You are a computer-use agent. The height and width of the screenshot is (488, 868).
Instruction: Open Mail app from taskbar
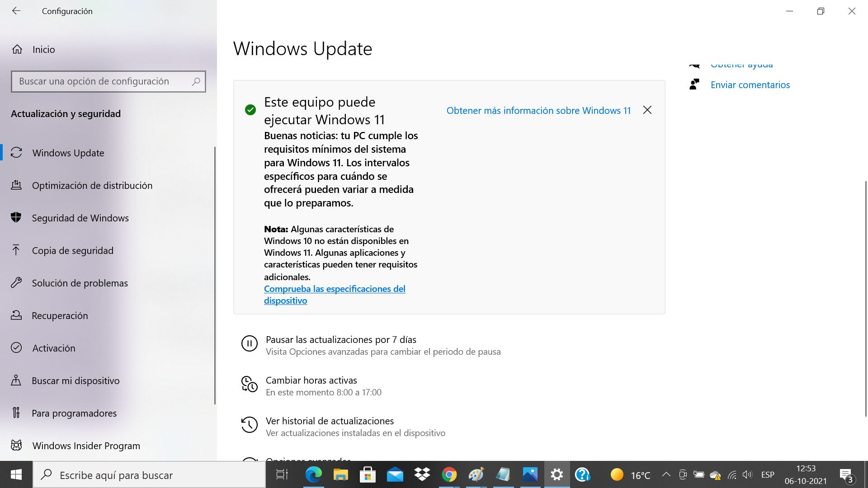pyautogui.click(x=395, y=474)
